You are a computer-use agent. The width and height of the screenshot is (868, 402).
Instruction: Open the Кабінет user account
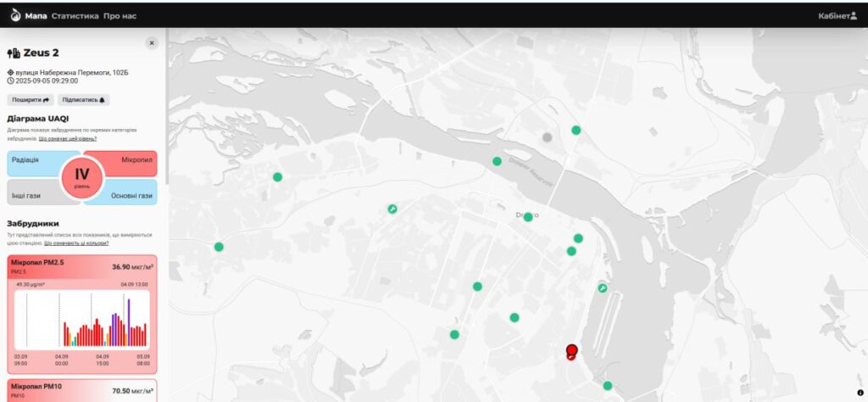(837, 16)
